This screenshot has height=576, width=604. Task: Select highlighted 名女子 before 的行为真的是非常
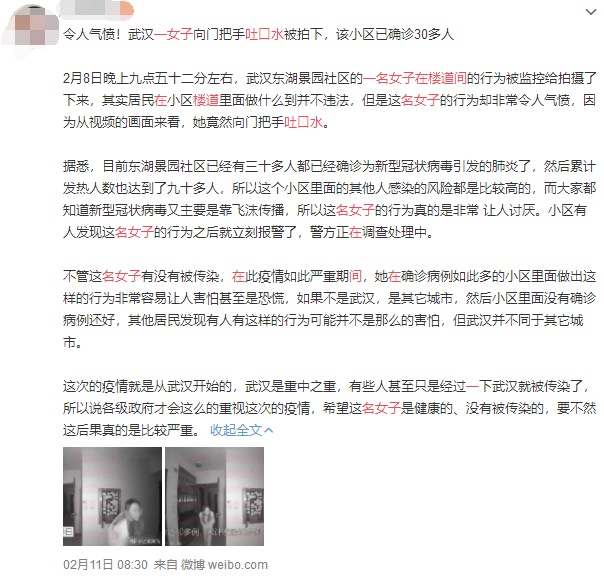coord(355,210)
